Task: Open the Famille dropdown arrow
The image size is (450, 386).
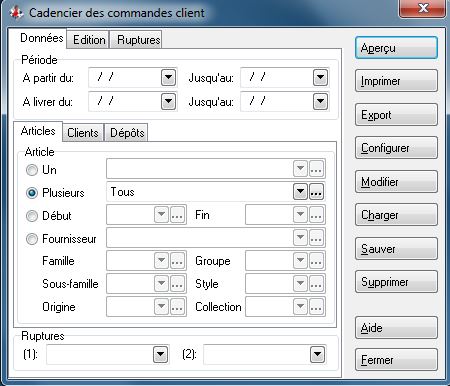Action: point(161,261)
